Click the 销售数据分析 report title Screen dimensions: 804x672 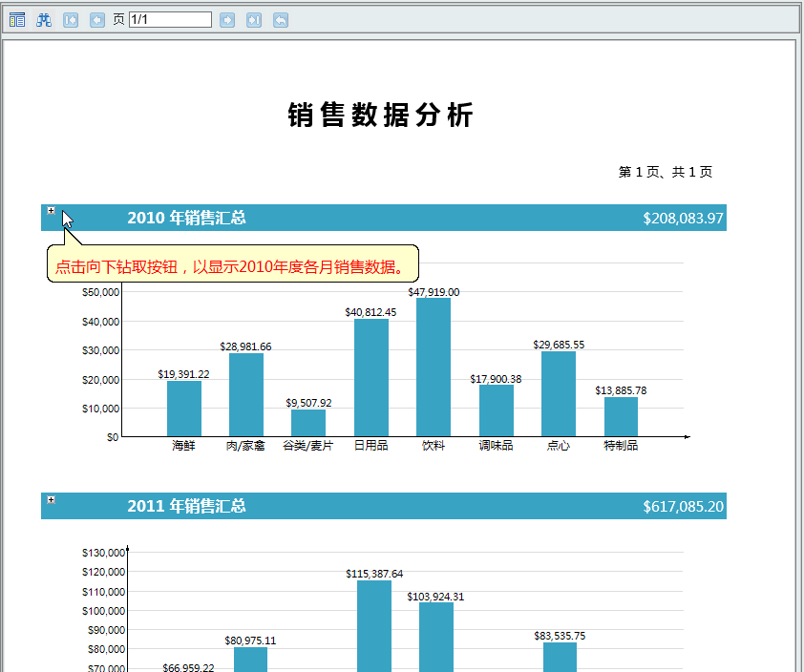pos(380,115)
